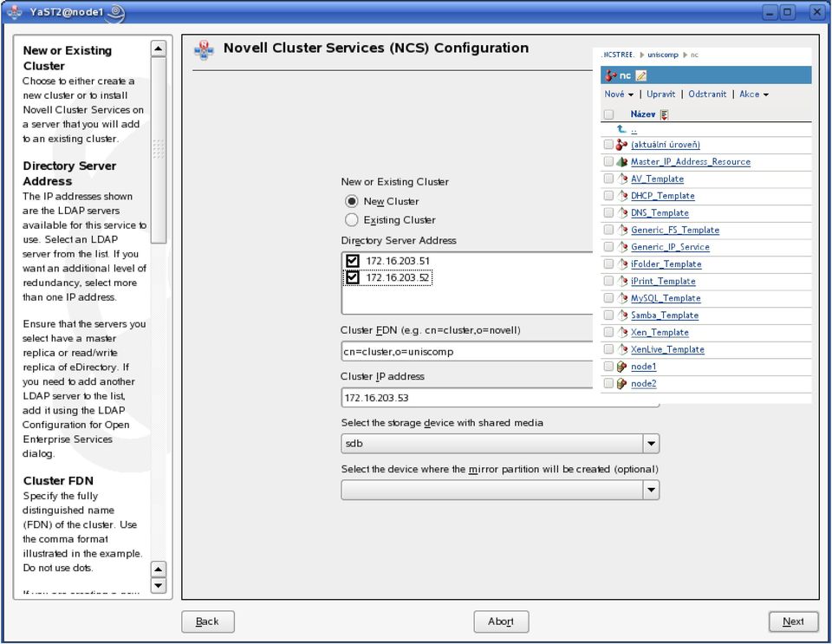This screenshot has height=644, width=832.
Task: Click the icon beside (aktuální úroveň)
Action: (x=621, y=145)
